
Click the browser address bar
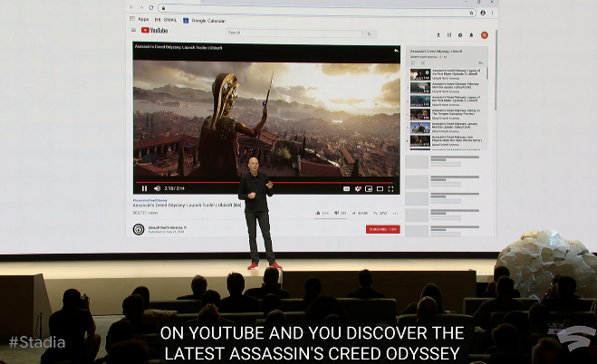(316, 10)
